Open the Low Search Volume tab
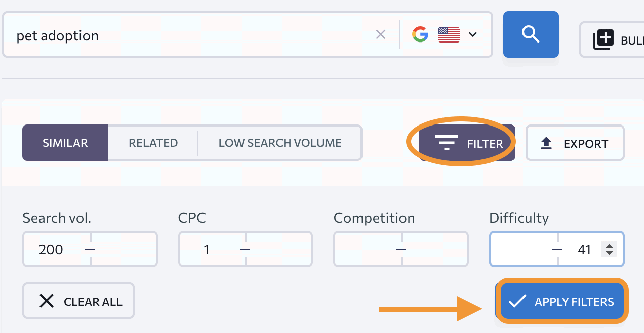The image size is (644, 333). [279, 143]
